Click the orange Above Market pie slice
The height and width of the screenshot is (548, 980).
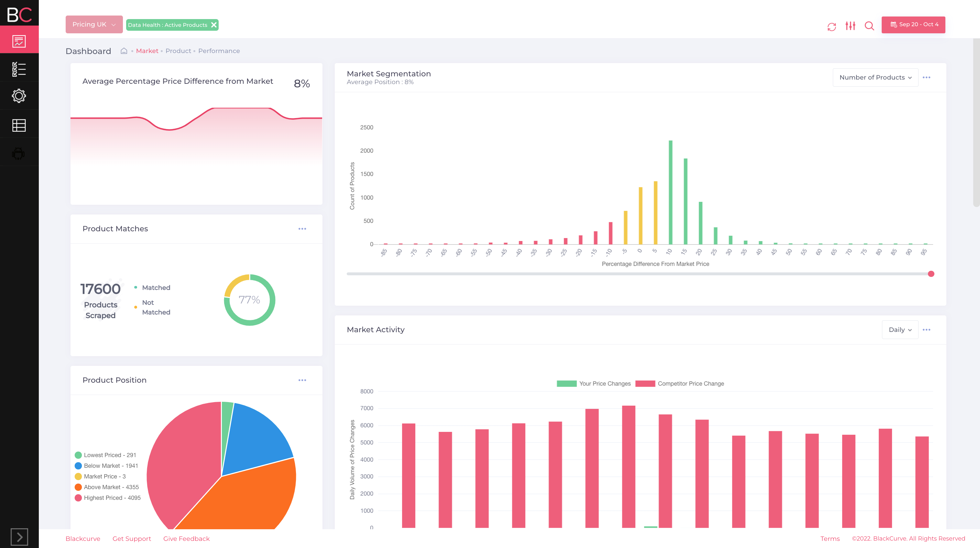(251, 499)
